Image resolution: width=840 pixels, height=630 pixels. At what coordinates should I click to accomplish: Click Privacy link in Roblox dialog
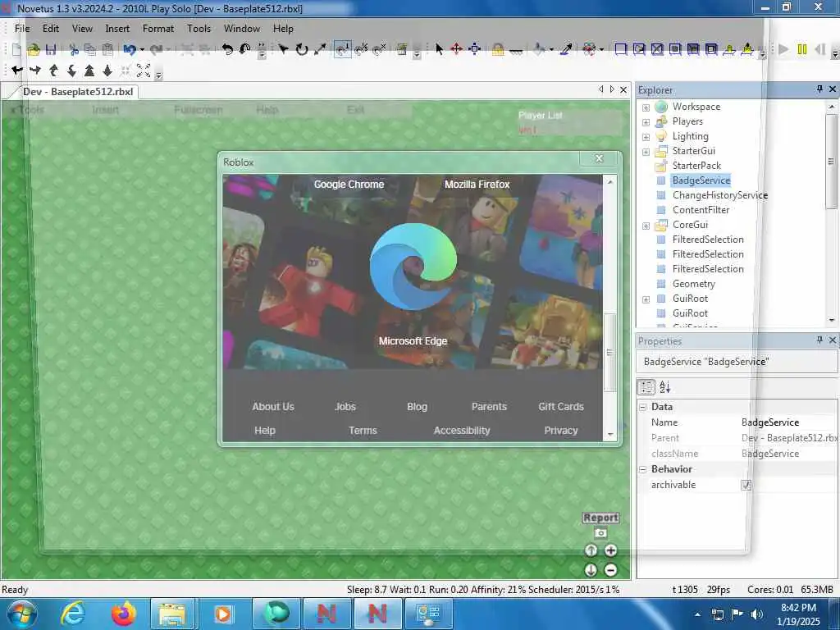[561, 430]
